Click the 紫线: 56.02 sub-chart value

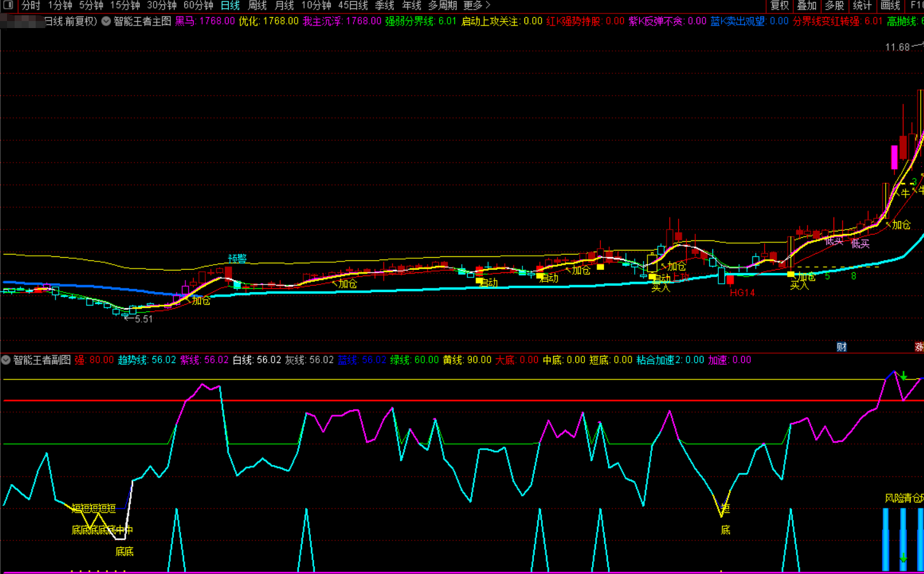204,360
